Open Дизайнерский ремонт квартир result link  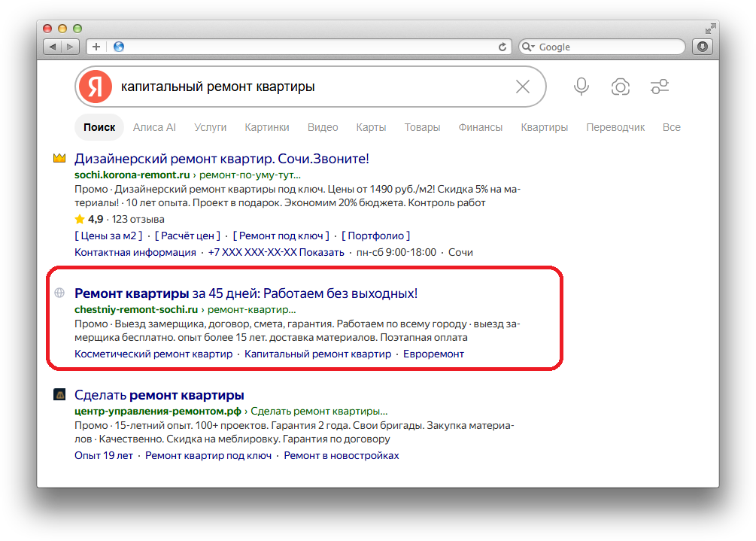click(x=221, y=159)
